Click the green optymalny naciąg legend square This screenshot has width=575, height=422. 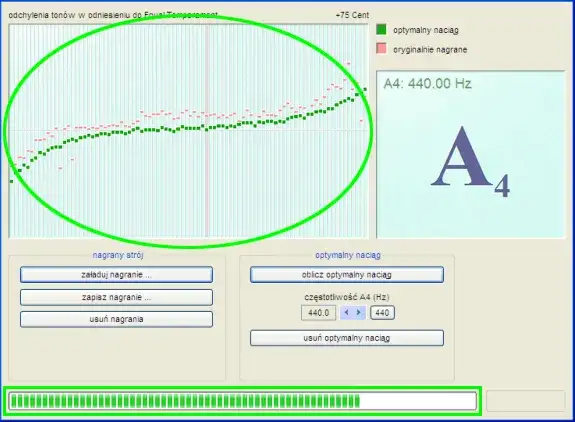pyautogui.click(x=381, y=30)
